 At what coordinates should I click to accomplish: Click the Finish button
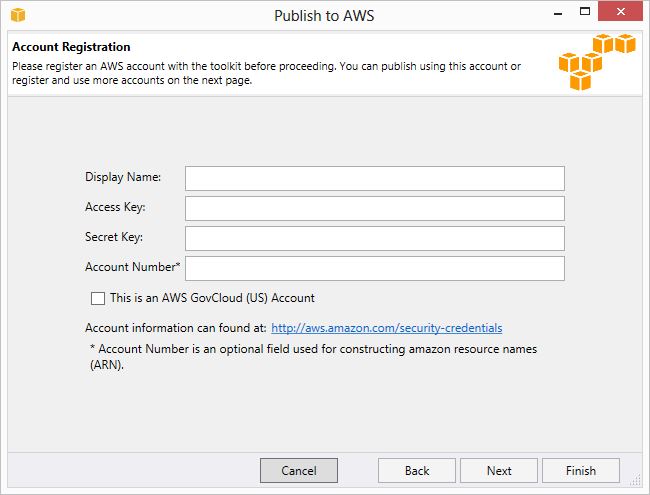pyautogui.click(x=581, y=471)
